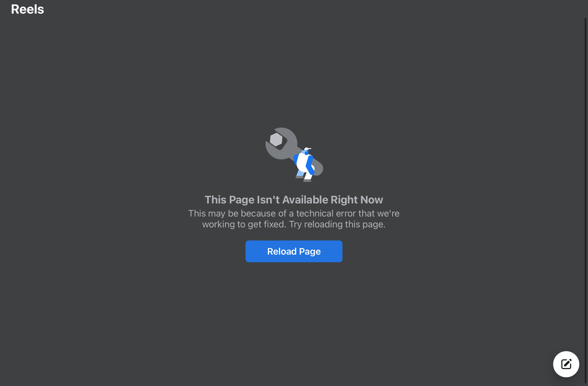Click the vertical scrollbar on the right edge
This screenshot has height=386, width=588.
(586, 201)
